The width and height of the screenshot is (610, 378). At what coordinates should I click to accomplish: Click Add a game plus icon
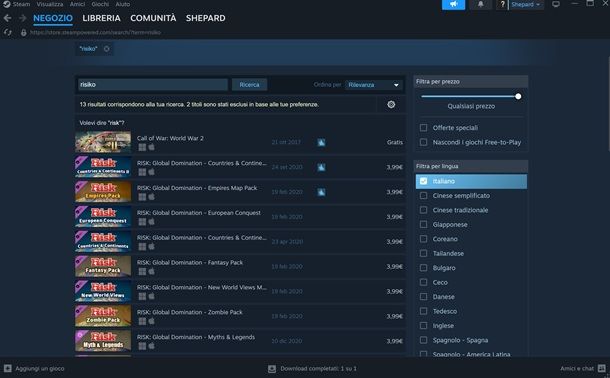pyautogui.click(x=7, y=368)
